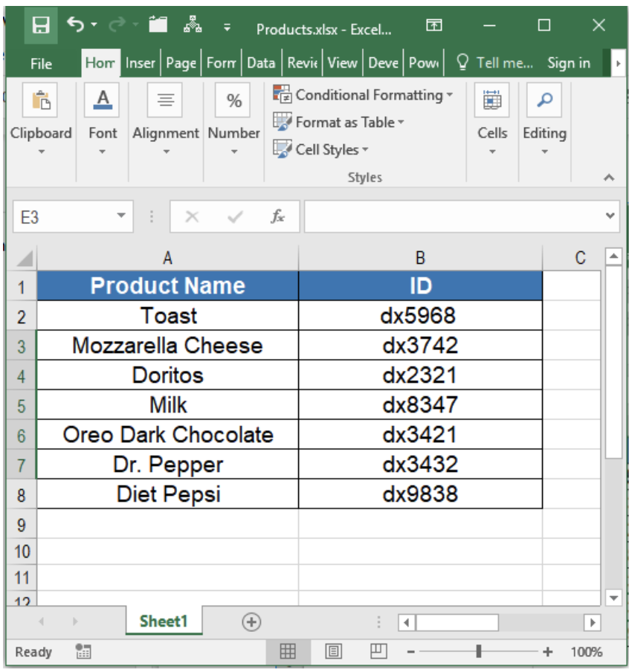The width and height of the screenshot is (629, 672).
Task: Expand the Alignment group dropdown
Action: click(x=167, y=152)
